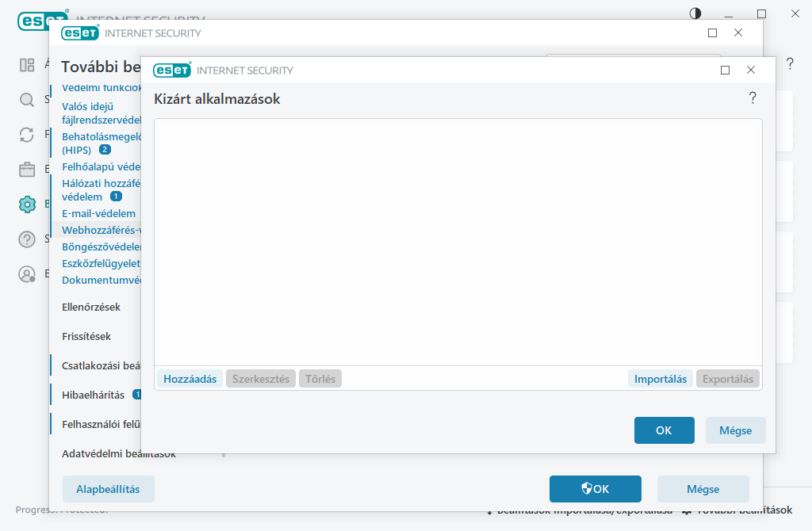Open the tools briefcase icon in sidebar
Viewport: 812px width, 531px height.
coord(27,170)
